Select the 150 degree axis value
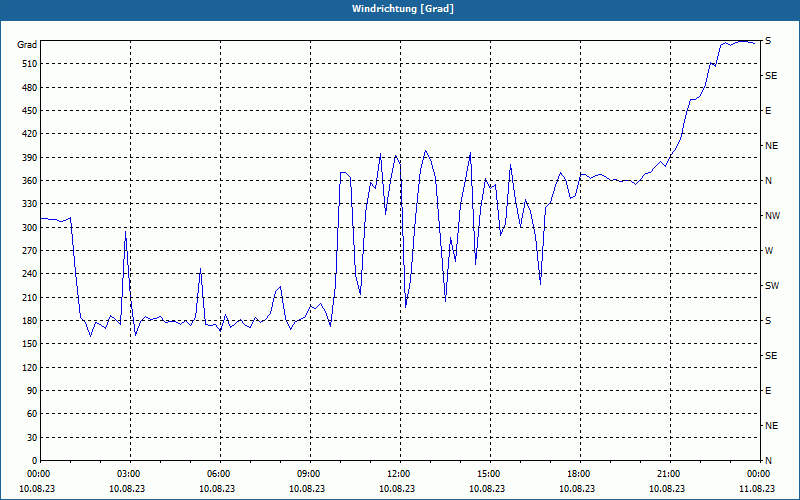 tap(30, 344)
